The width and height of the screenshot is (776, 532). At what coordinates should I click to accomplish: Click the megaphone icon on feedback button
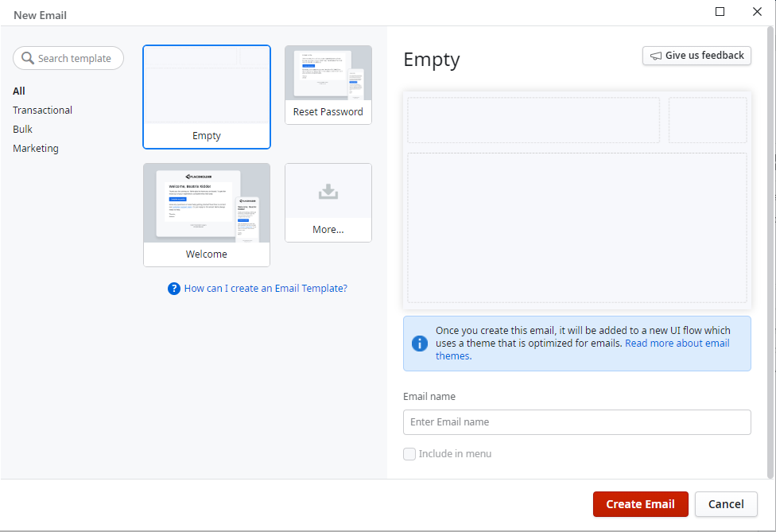click(x=656, y=56)
